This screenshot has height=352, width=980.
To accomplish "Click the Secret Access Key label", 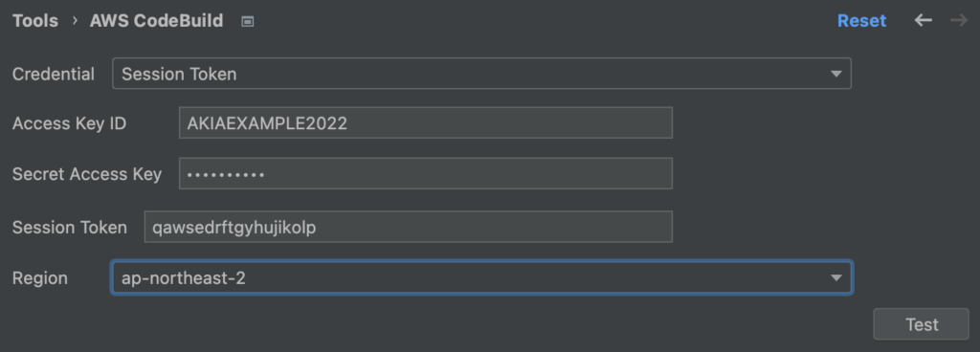I will point(87,174).
